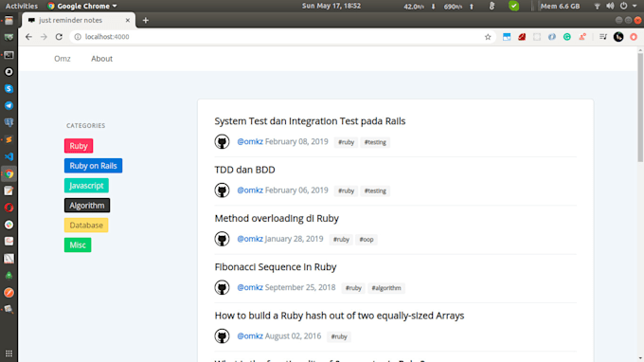Open the Files manager from the dock
This screenshot has height=362, width=644.
(x=9, y=21)
